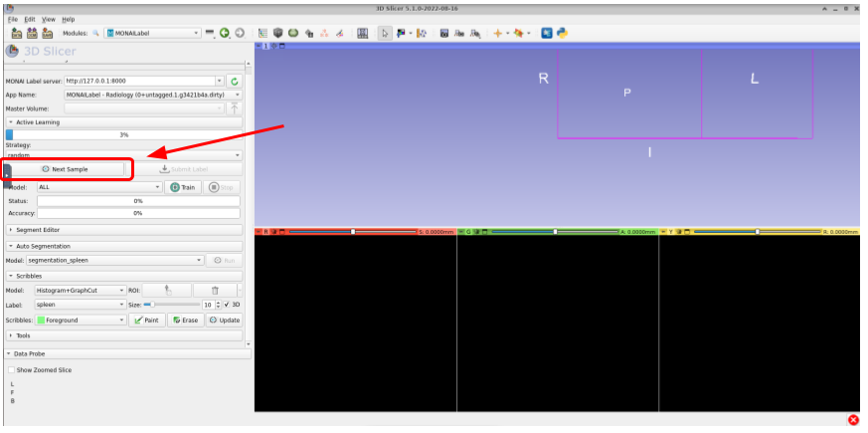Viewport: 868px width, 433px height.
Task: Toggle the 3D checkbox for scribbles
Action: pyautogui.click(x=228, y=304)
